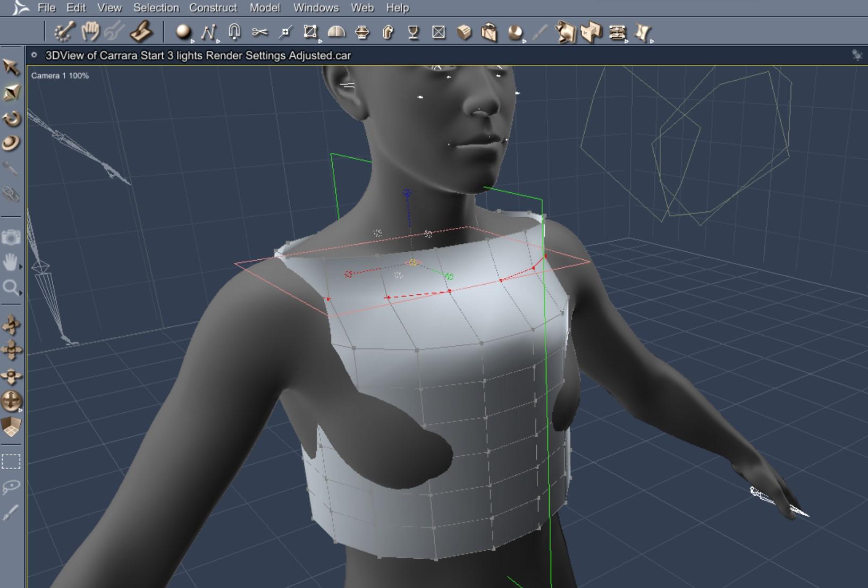Select the arrow selection tool in sidebar

[11, 67]
